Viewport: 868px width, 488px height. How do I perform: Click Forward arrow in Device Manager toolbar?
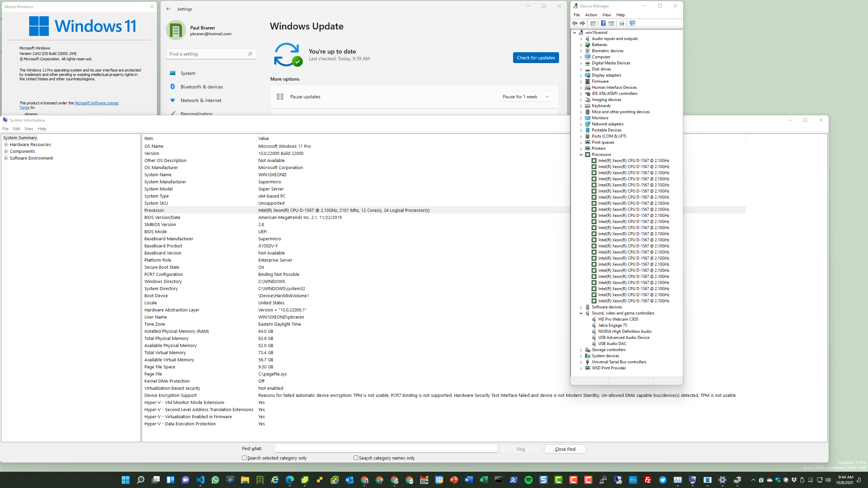click(583, 23)
